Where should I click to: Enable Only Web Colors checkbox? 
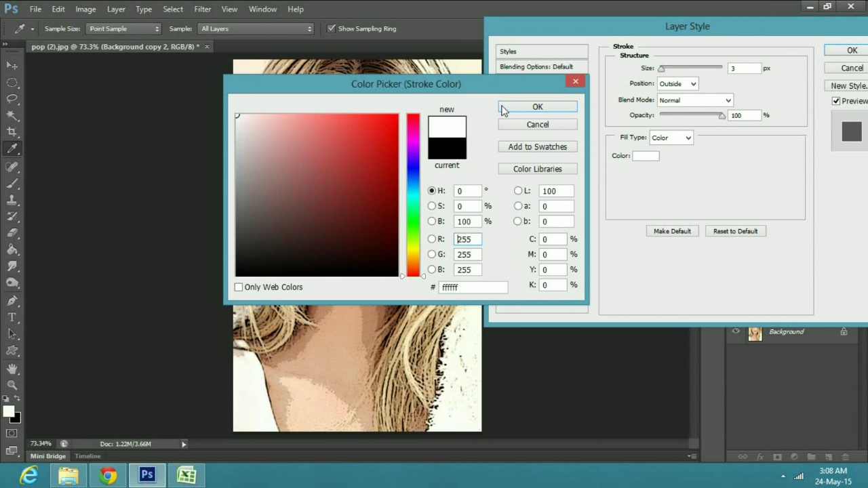click(x=239, y=287)
